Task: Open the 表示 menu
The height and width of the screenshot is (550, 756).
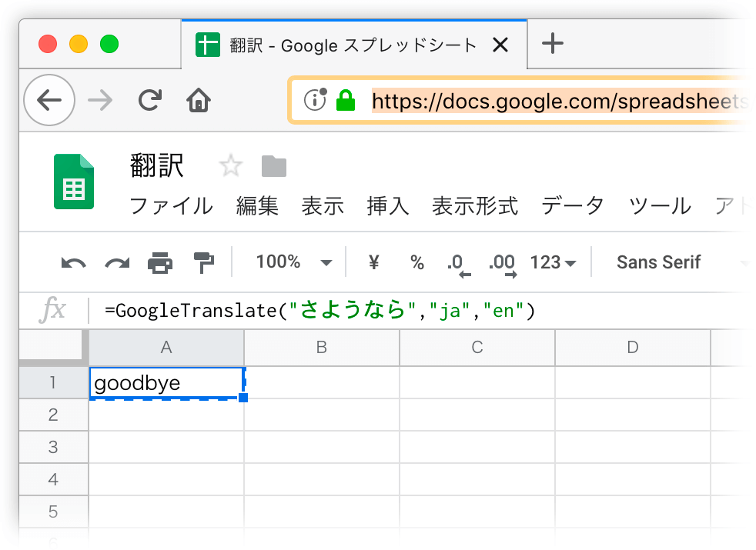Action: click(x=323, y=205)
